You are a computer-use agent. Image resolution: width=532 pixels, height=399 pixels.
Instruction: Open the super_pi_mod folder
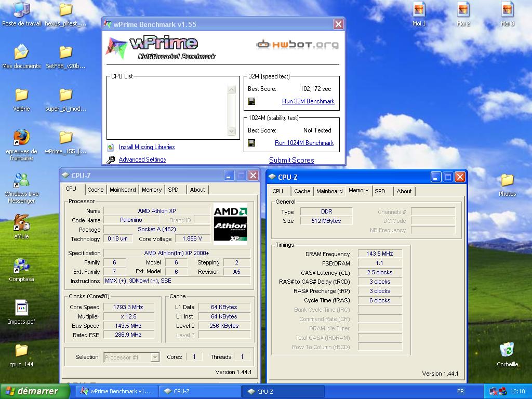tap(65, 95)
